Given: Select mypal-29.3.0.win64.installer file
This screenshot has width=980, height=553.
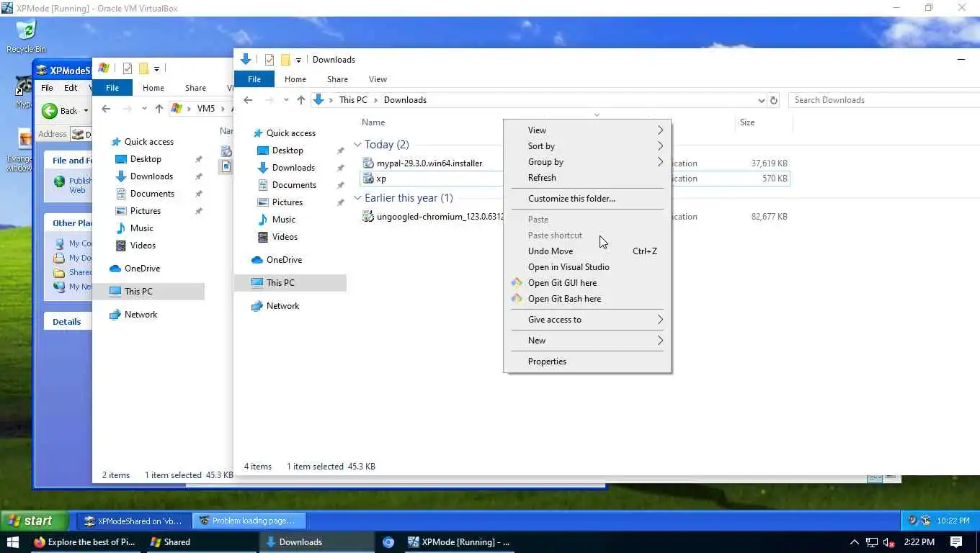Looking at the screenshot, I should (429, 163).
